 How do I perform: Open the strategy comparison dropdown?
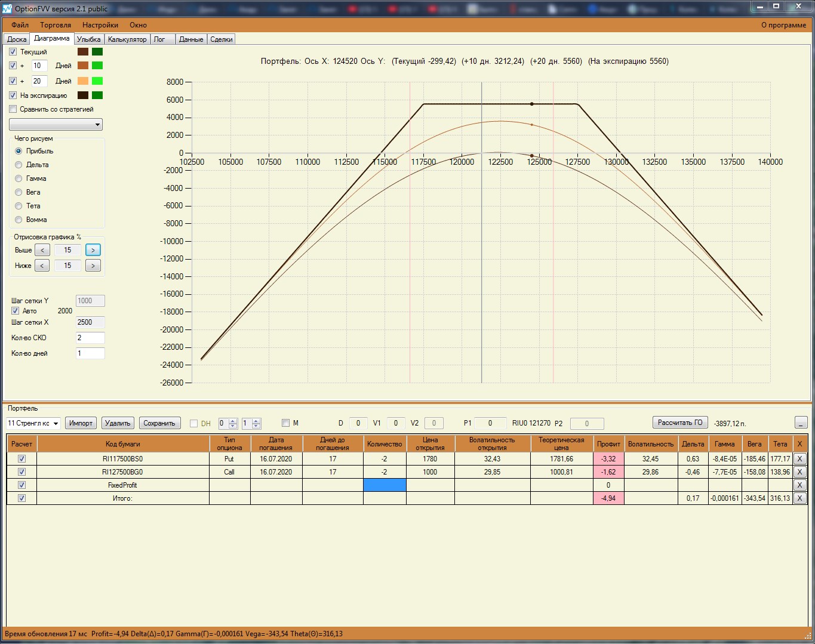(x=56, y=124)
